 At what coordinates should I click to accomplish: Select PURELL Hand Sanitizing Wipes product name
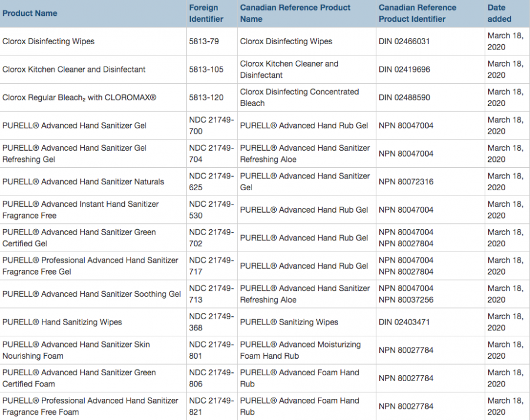click(62, 322)
